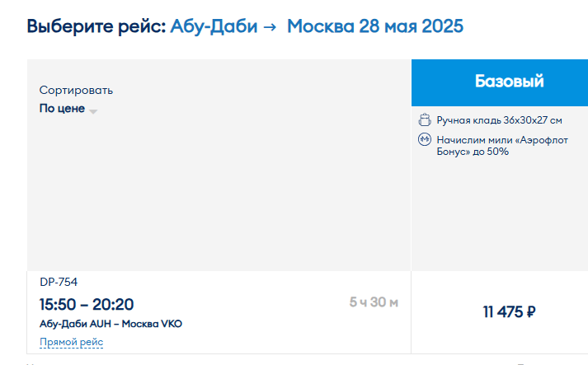588x365 pixels.
Task: Open the "Прямой рейс" link
Action: coord(71,342)
